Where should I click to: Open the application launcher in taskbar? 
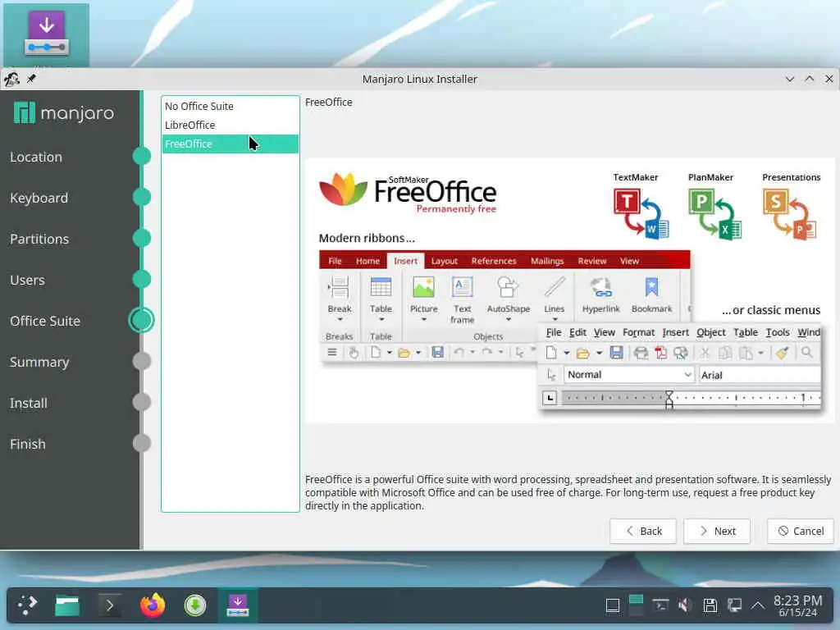[26, 605]
